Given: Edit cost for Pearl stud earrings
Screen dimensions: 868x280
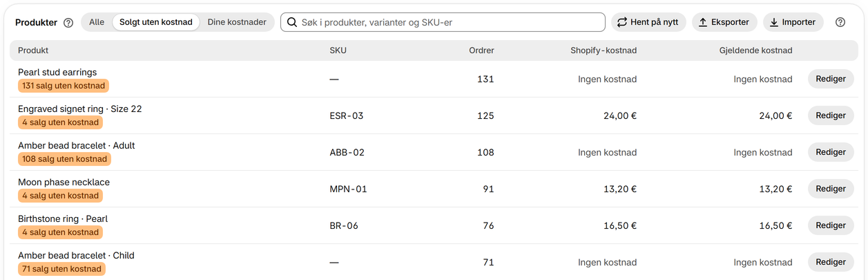Looking at the screenshot, I should pyautogui.click(x=831, y=79).
